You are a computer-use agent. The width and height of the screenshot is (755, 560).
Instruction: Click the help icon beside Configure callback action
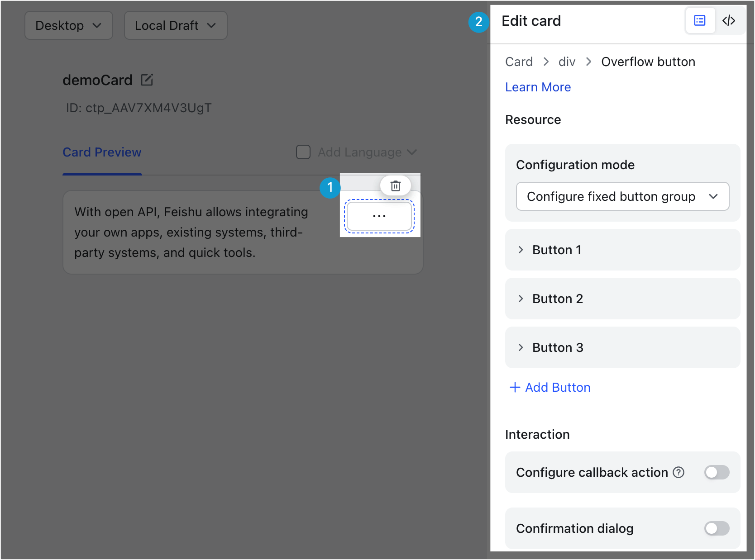[x=679, y=472]
